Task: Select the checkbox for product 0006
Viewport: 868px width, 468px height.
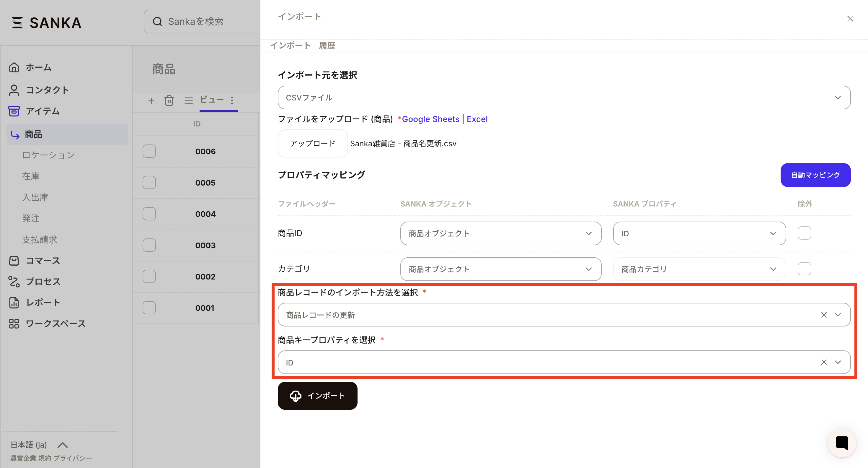Action: [149, 151]
